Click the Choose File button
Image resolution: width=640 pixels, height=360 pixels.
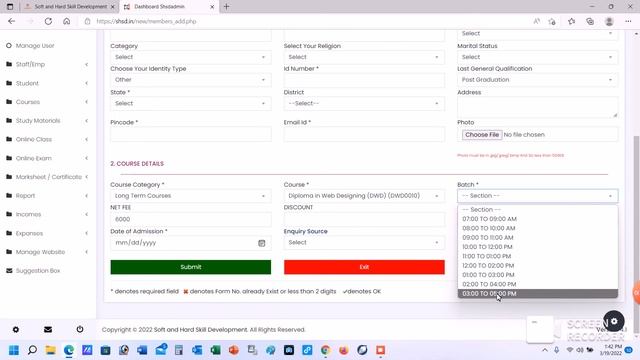pyautogui.click(x=482, y=135)
